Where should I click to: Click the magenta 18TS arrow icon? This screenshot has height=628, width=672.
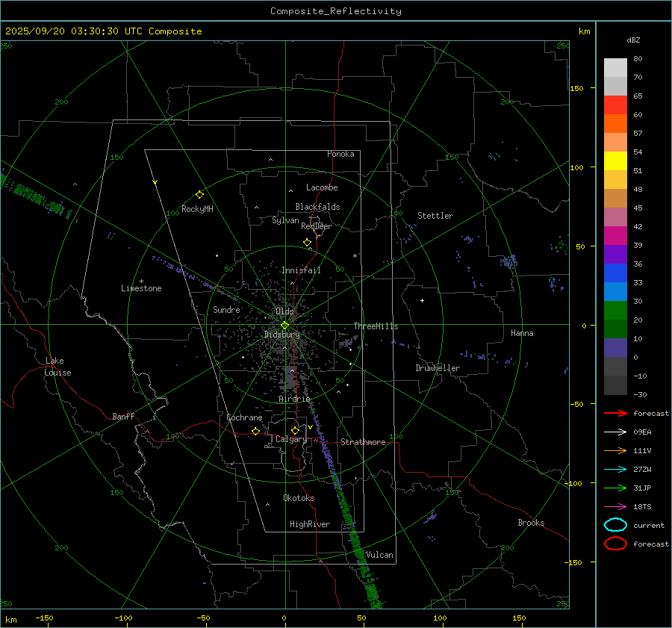pyautogui.click(x=615, y=506)
